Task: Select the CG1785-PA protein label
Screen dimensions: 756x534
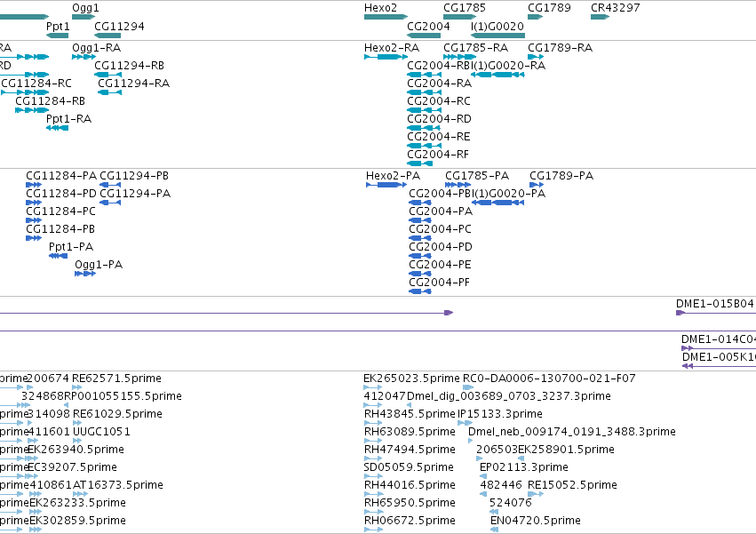Action: [477, 176]
